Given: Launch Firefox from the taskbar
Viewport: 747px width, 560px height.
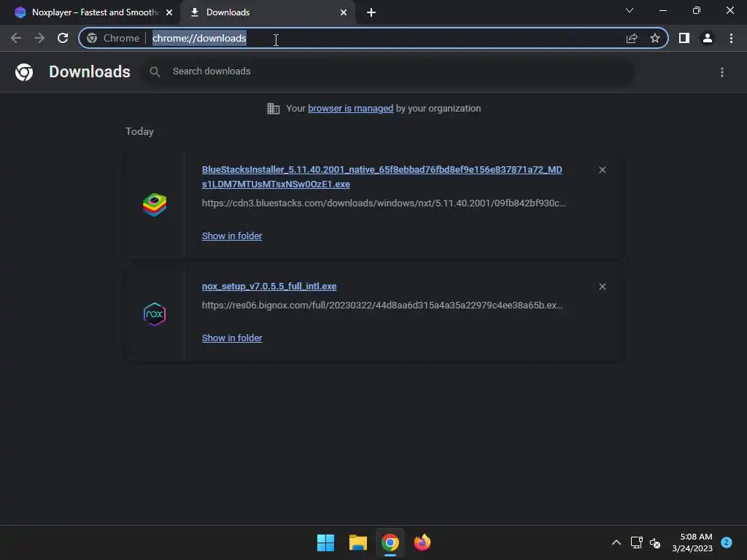Looking at the screenshot, I should pos(422,542).
